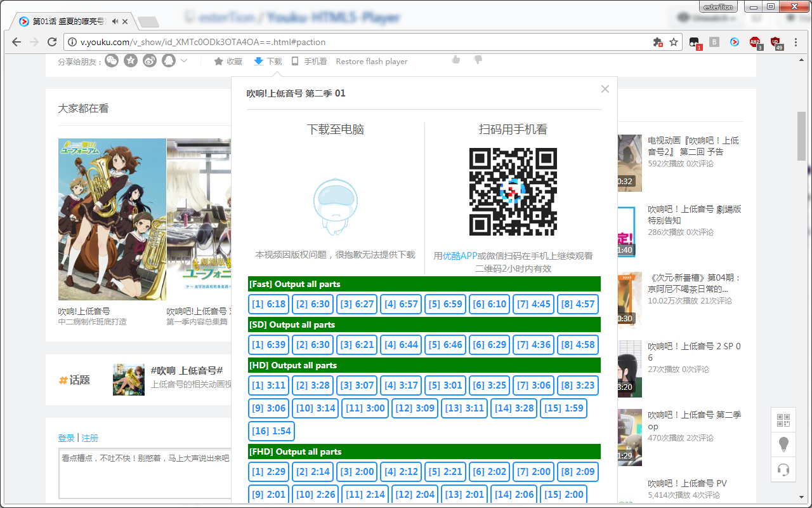
Task: Select HD part [1] 3:11
Action: click(269, 385)
